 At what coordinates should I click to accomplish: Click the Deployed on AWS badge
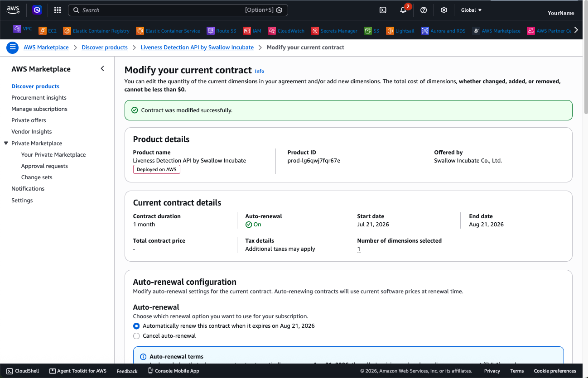tap(157, 169)
